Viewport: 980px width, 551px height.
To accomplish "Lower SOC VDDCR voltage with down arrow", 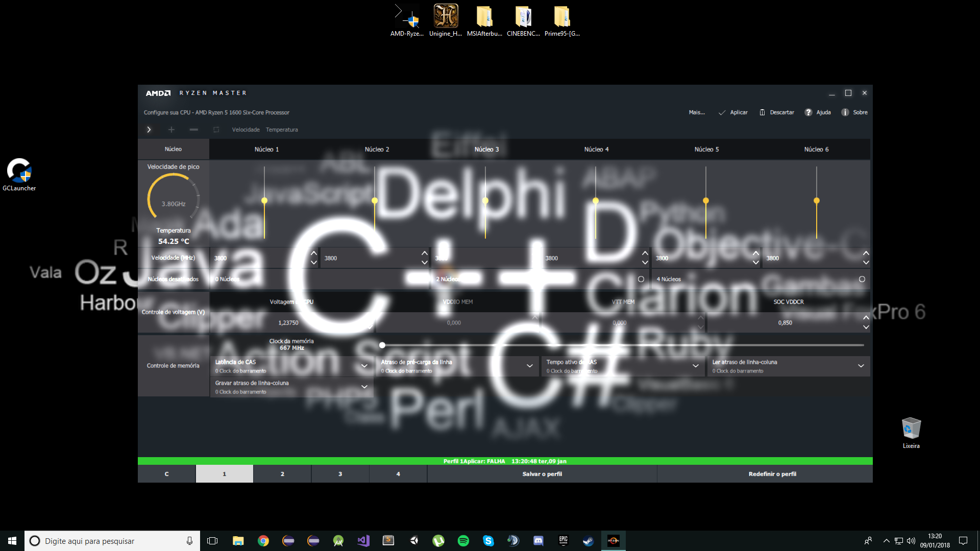I will (x=866, y=327).
